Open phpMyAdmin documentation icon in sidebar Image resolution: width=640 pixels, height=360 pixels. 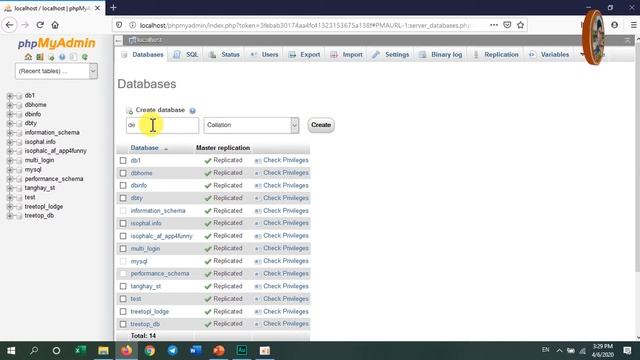62,57
